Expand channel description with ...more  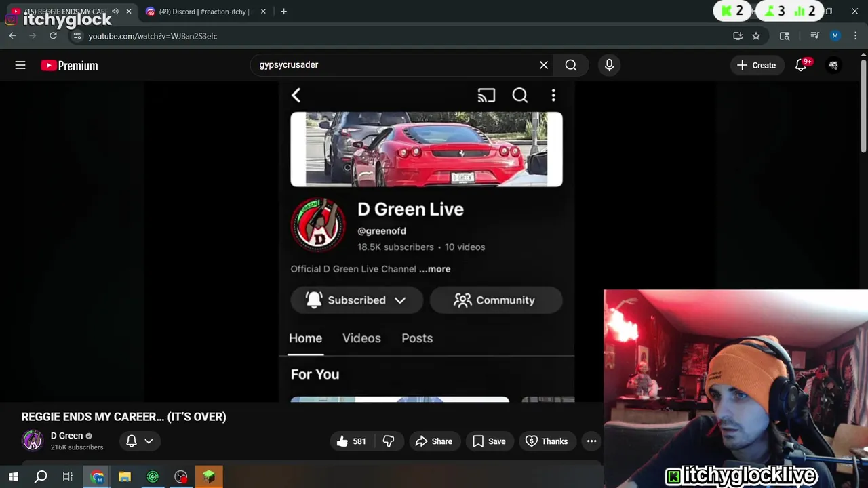pyautogui.click(x=435, y=269)
